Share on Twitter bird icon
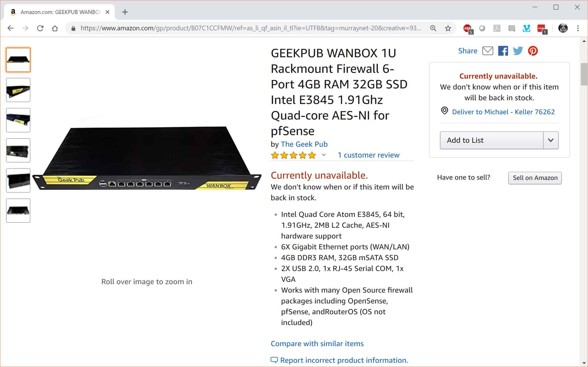The width and height of the screenshot is (588, 367). [x=518, y=51]
